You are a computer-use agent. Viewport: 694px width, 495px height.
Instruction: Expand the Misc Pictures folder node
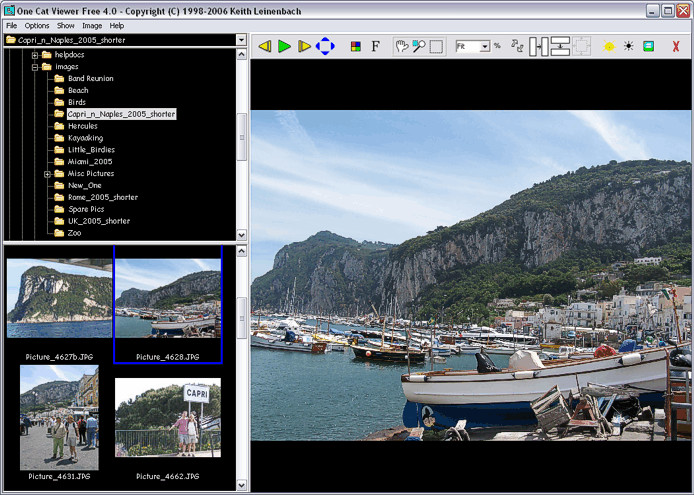coord(47,174)
